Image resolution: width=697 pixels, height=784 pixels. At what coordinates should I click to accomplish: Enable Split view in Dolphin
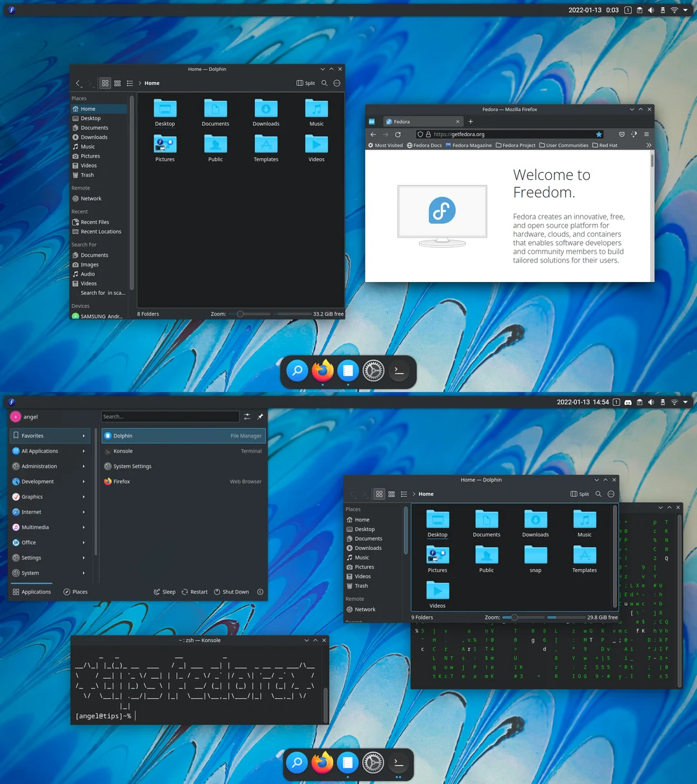pos(305,83)
